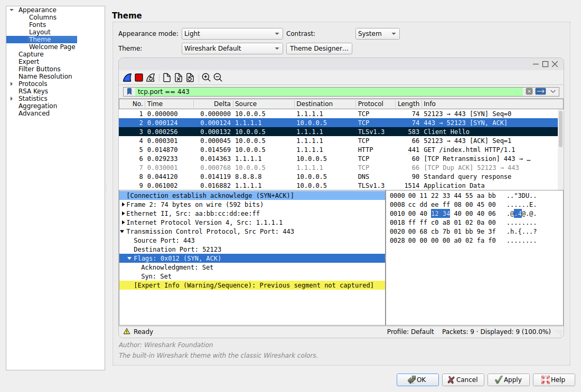Open the filter history chevron dropdown
This screenshot has width=581, height=392.
pyautogui.click(x=553, y=91)
